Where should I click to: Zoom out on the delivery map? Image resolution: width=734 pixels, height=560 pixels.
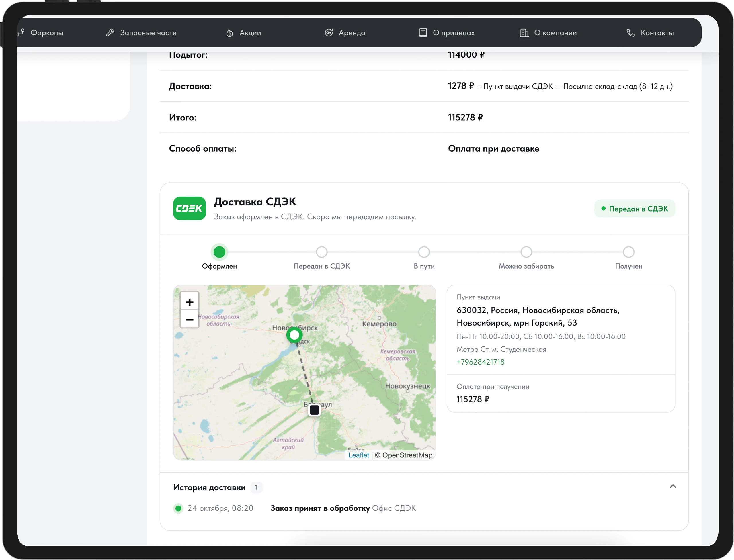[190, 319]
